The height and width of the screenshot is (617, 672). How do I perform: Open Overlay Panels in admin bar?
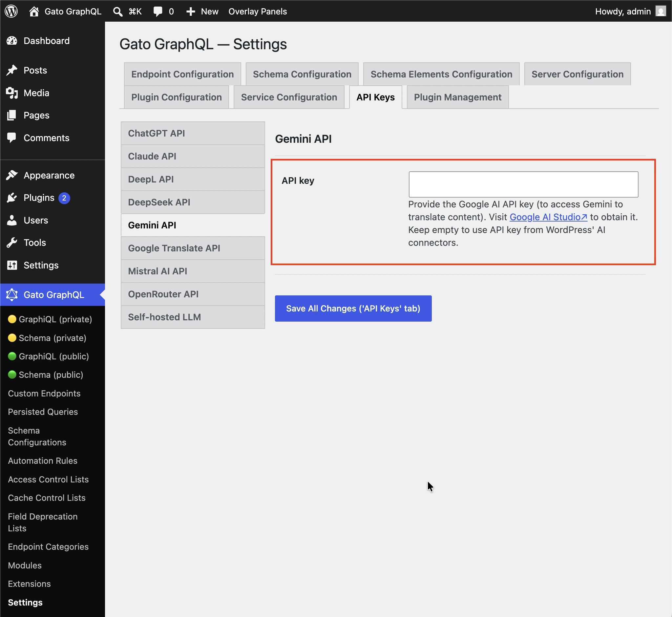(x=257, y=12)
